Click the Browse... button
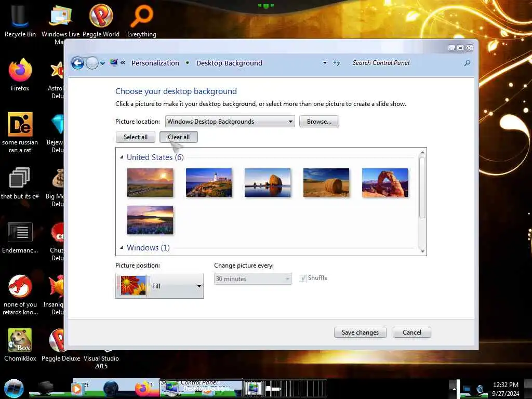The image size is (532, 399). 319,122
